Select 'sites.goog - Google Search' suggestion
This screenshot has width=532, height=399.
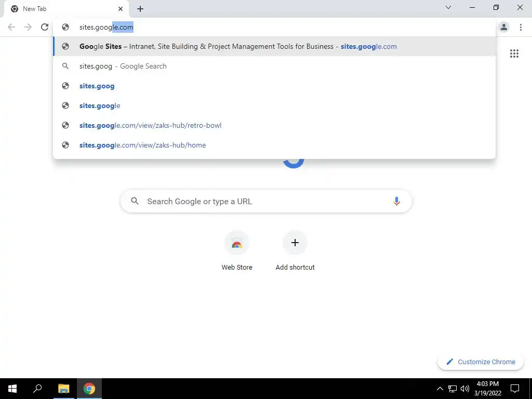coord(274,66)
